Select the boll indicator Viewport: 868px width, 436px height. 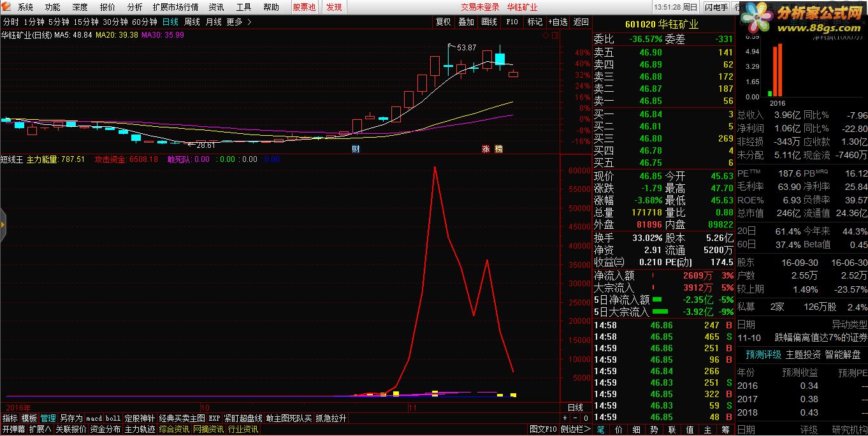pyautogui.click(x=113, y=418)
